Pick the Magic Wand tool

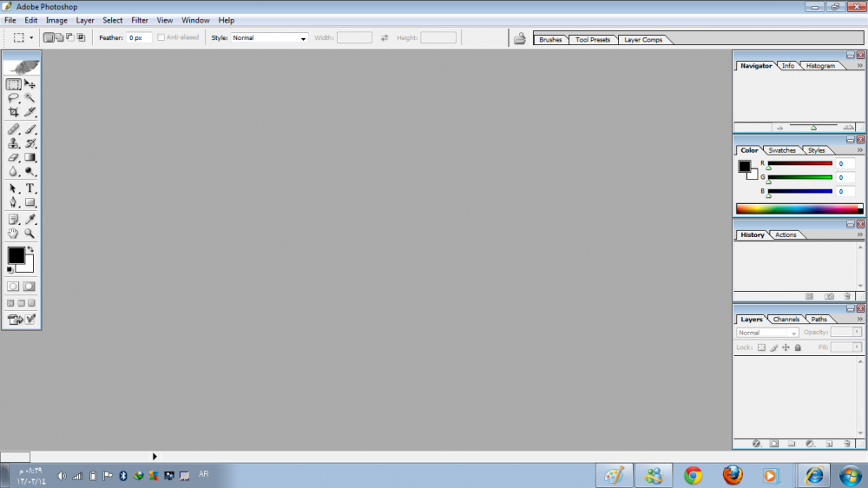[30, 98]
